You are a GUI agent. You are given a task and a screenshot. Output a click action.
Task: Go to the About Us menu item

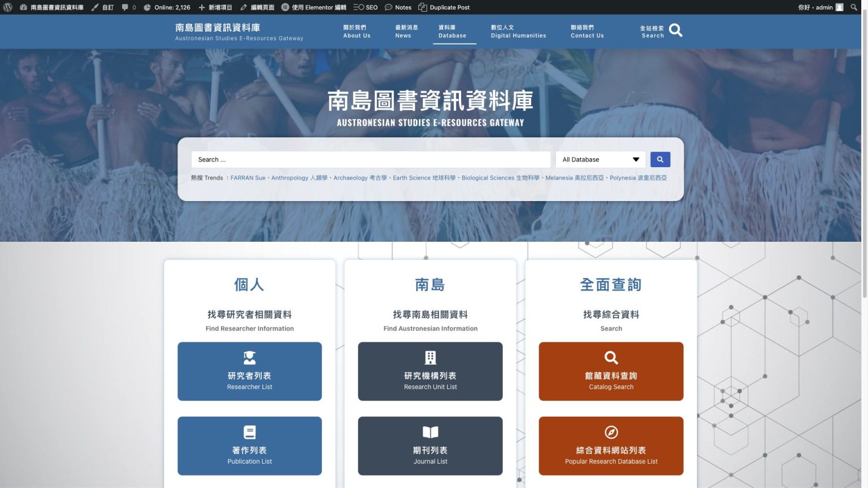click(357, 32)
